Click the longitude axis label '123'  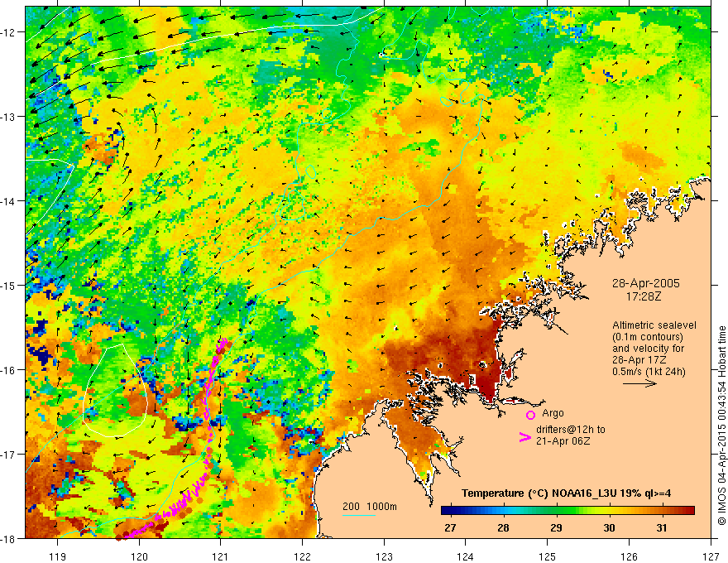coord(384,556)
